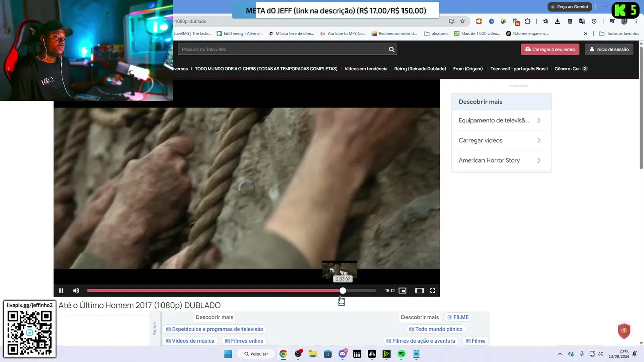This screenshot has height=362, width=644.
Task: Toggle theater mode in the video player
Action: 419,291
